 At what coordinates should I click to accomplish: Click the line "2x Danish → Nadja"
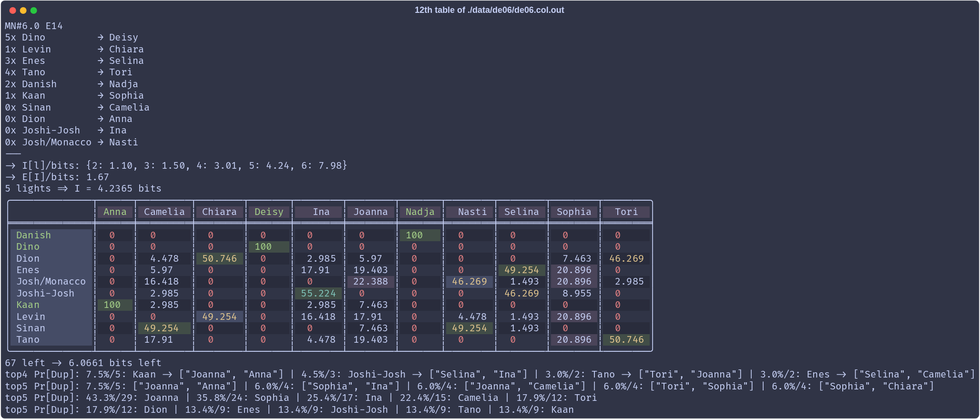coord(71,84)
